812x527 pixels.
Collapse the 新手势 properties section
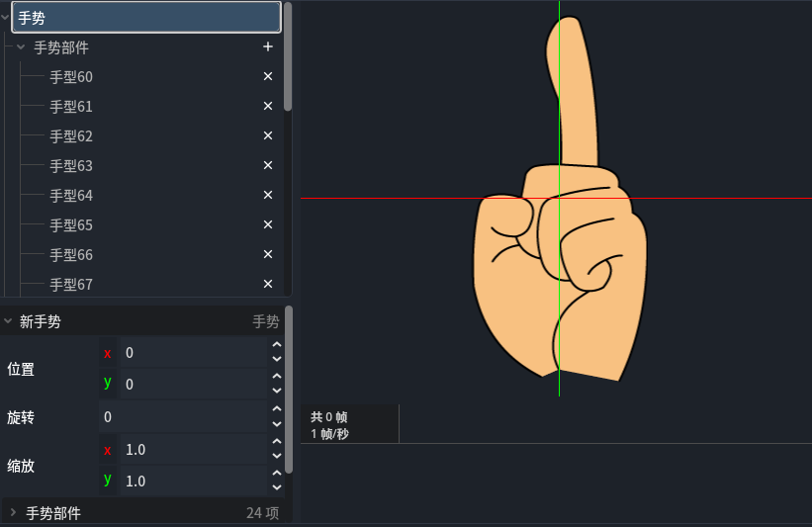(x=8, y=321)
